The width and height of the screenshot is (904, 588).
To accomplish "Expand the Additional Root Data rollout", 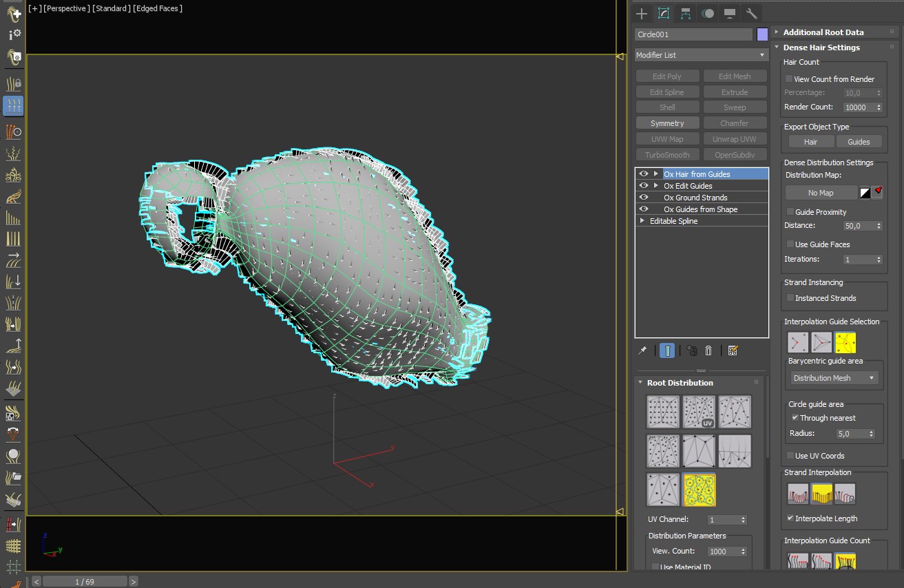I will pos(823,32).
